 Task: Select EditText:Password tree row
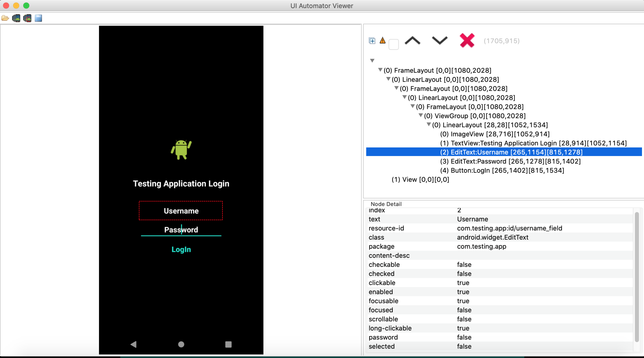tap(510, 162)
